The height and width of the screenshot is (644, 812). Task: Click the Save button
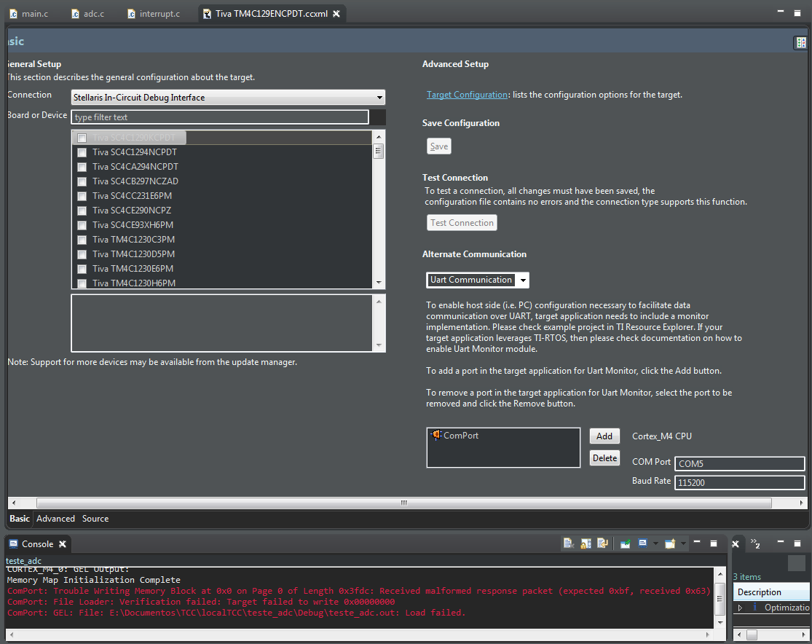[438, 146]
